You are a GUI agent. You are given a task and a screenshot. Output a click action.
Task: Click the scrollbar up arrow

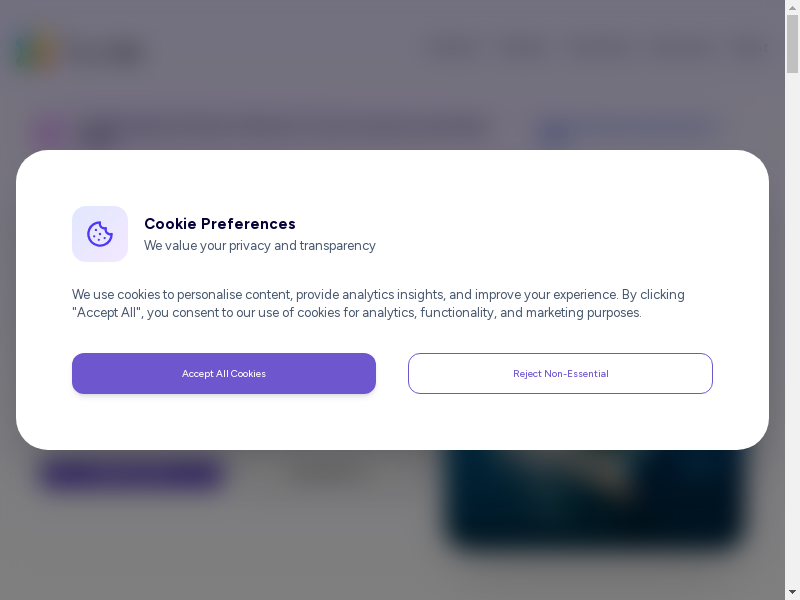(792, 8)
